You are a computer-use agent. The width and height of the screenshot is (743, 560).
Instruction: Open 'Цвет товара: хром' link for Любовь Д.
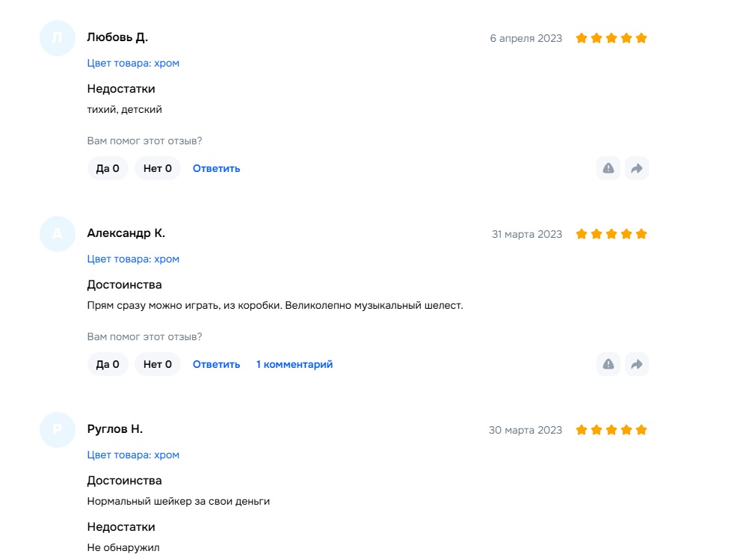coord(133,63)
